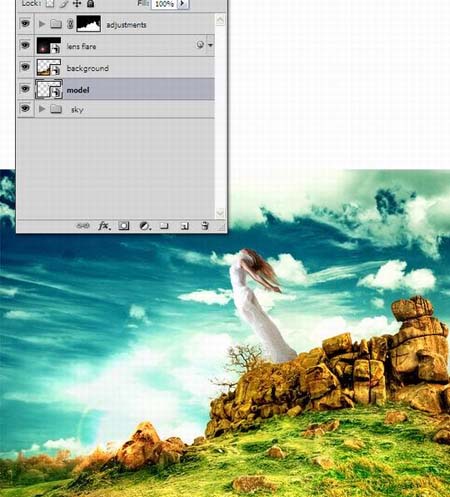Hide the adjustments group layer
The height and width of the screenshot is (497, 450).
click(25, 24)
